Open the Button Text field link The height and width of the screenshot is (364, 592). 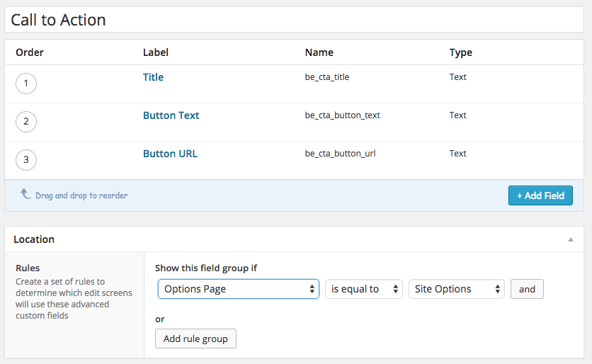point(171,115)
